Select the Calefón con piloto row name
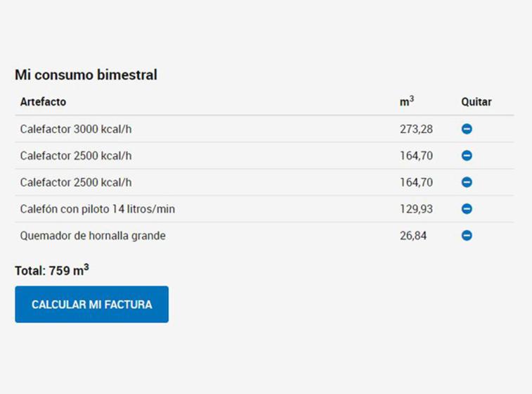The image size is (532, 394). [98, 209]
